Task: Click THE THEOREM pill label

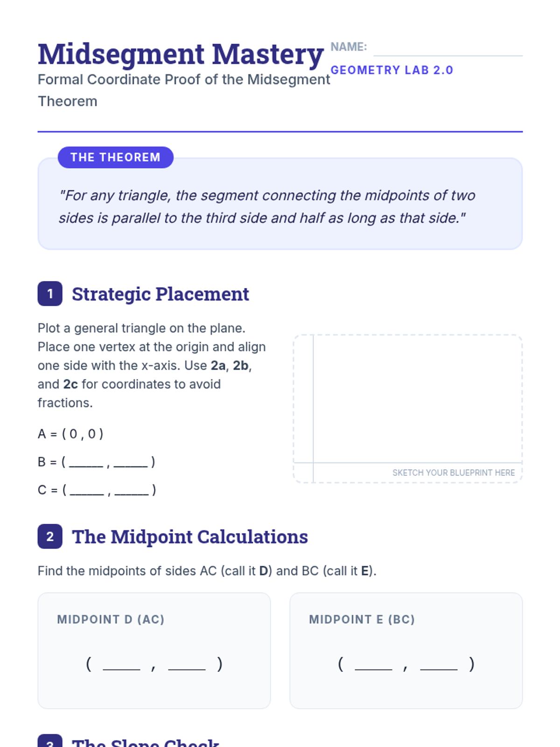Action: (115, 157)
